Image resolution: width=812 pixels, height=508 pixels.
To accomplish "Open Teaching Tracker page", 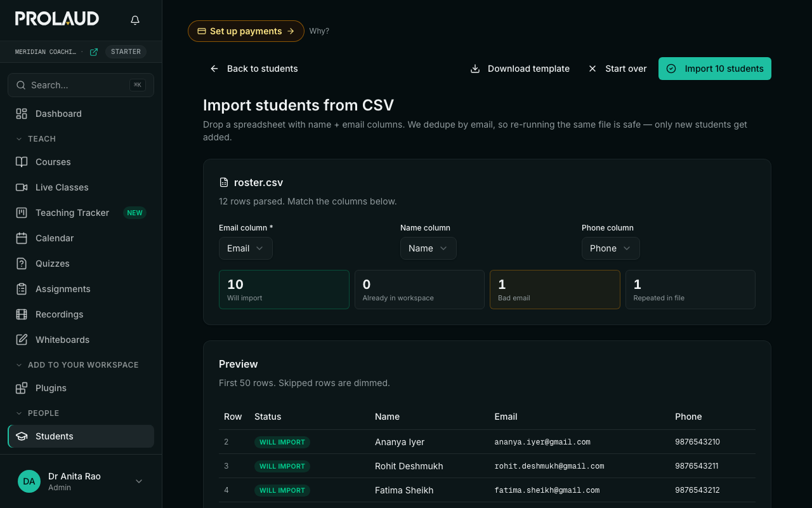I will point(81,213).
